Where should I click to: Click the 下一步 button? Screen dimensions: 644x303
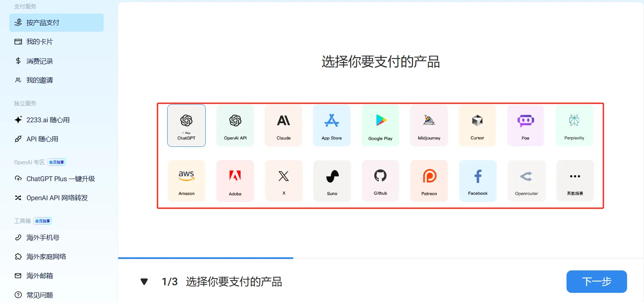[596, 282]
